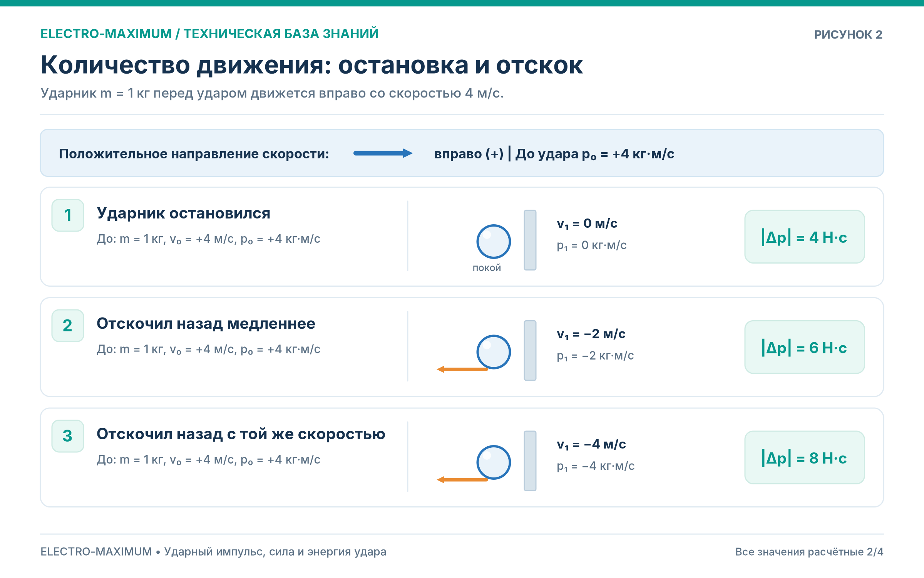Click the wall bar in the 'Ударник остановился' row

pos(530,240)
